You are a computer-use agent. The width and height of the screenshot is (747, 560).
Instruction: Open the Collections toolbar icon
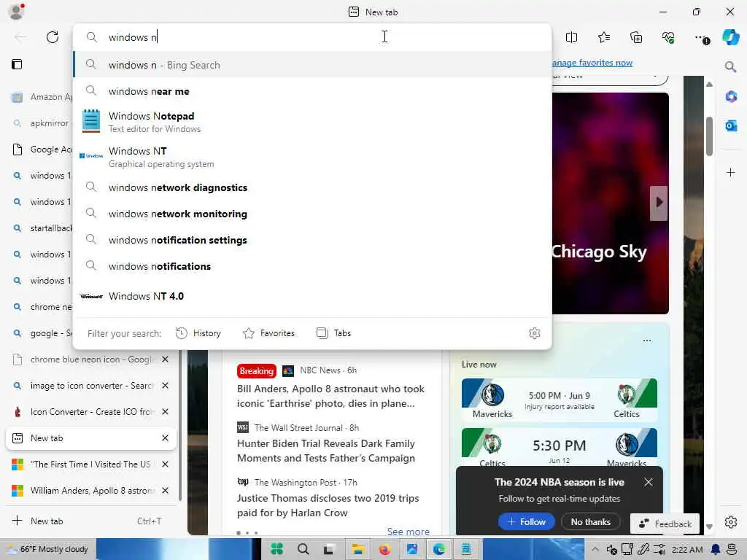pos(636,37)
